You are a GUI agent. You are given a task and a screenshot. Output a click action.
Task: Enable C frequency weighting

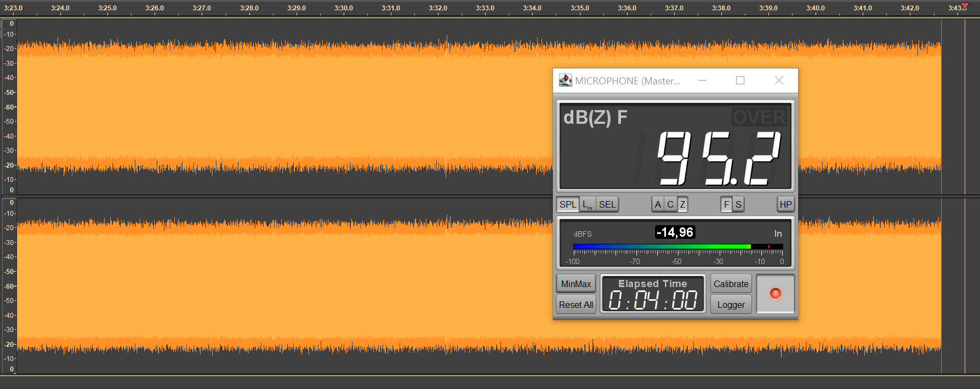(670, 204)
